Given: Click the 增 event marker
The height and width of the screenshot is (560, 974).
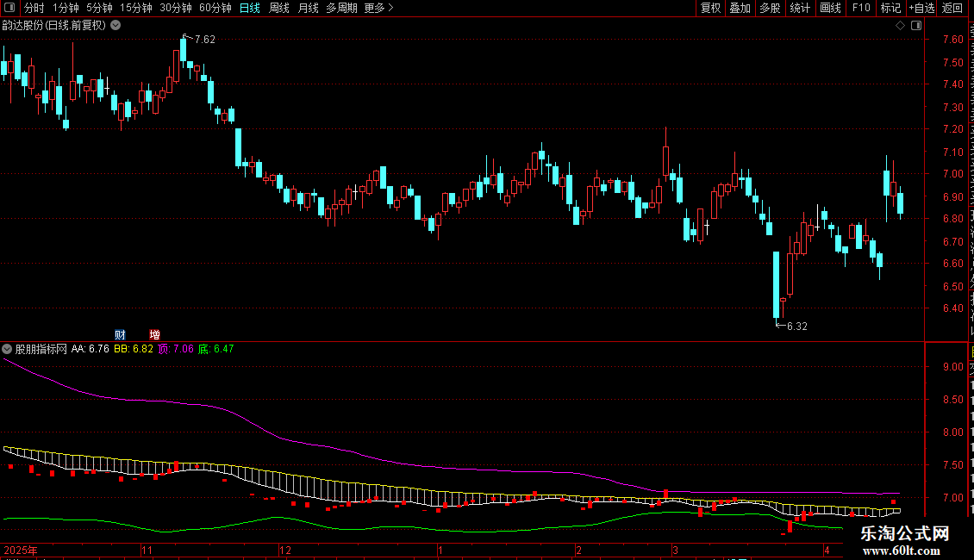Looking at the screenshot, I should pyautogui.click(x=154, y=334).
